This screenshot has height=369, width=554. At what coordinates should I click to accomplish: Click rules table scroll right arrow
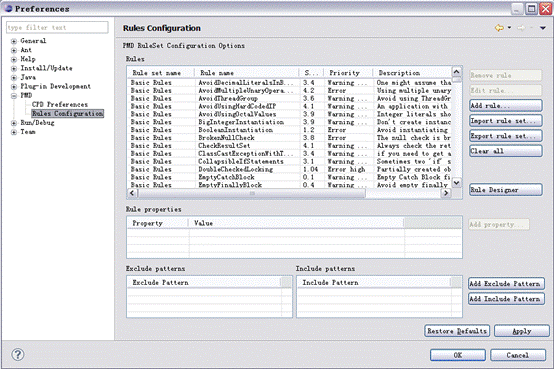click(446, 193)
